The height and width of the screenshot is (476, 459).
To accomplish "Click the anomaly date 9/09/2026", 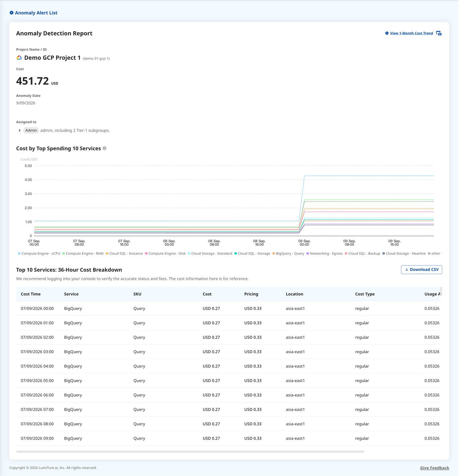I will (x=26, y=103).
